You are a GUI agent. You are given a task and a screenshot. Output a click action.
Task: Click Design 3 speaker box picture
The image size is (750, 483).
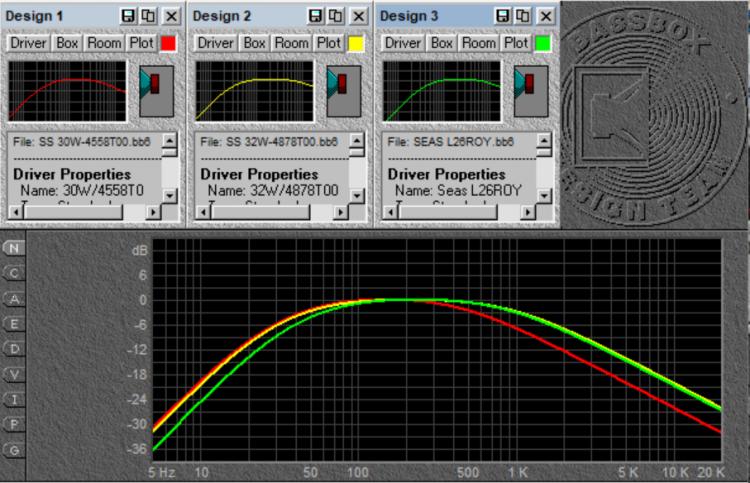tap(531, 91)
